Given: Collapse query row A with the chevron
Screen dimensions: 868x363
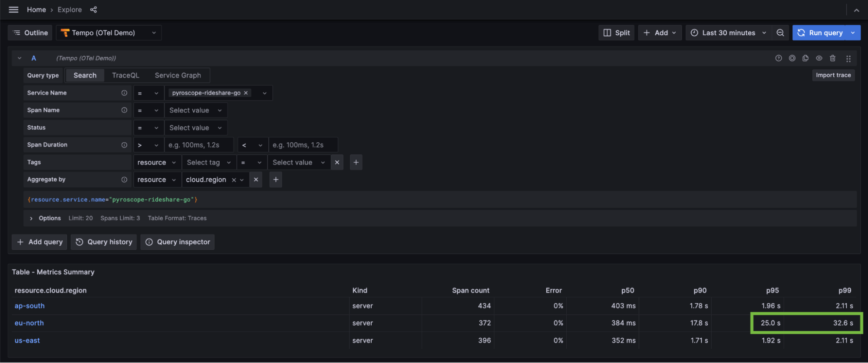Looking at the screenshot, I should [20, 58].
